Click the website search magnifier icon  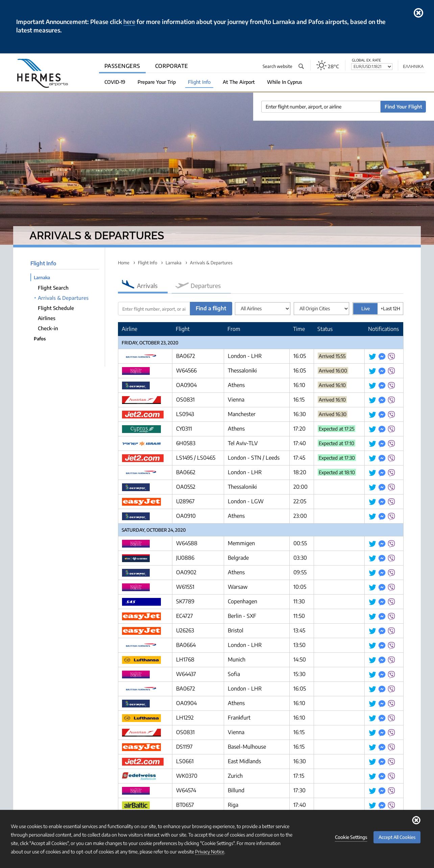301,66
